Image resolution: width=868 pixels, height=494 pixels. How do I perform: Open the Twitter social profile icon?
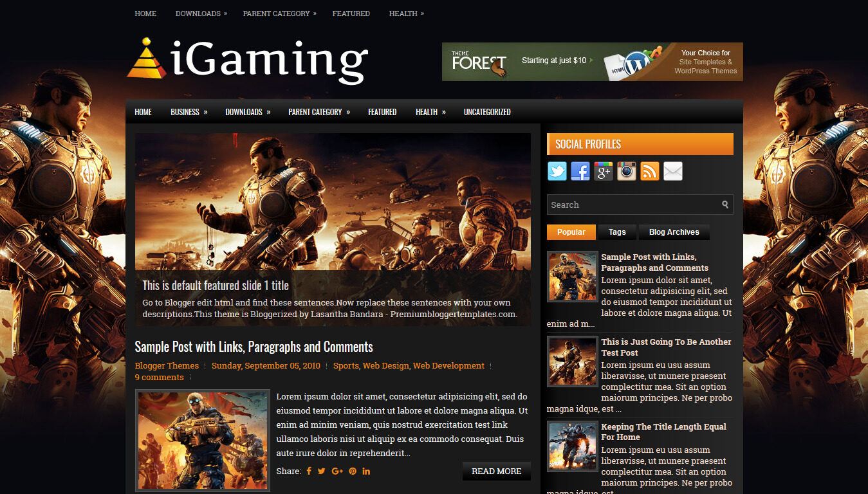(x=557, y=171)
